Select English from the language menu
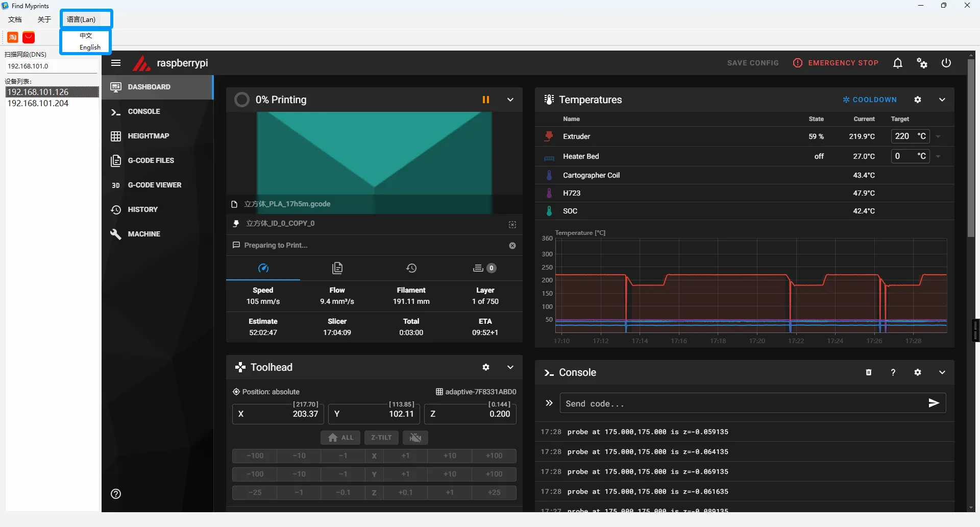980x527 pixels. coord(90,47)
